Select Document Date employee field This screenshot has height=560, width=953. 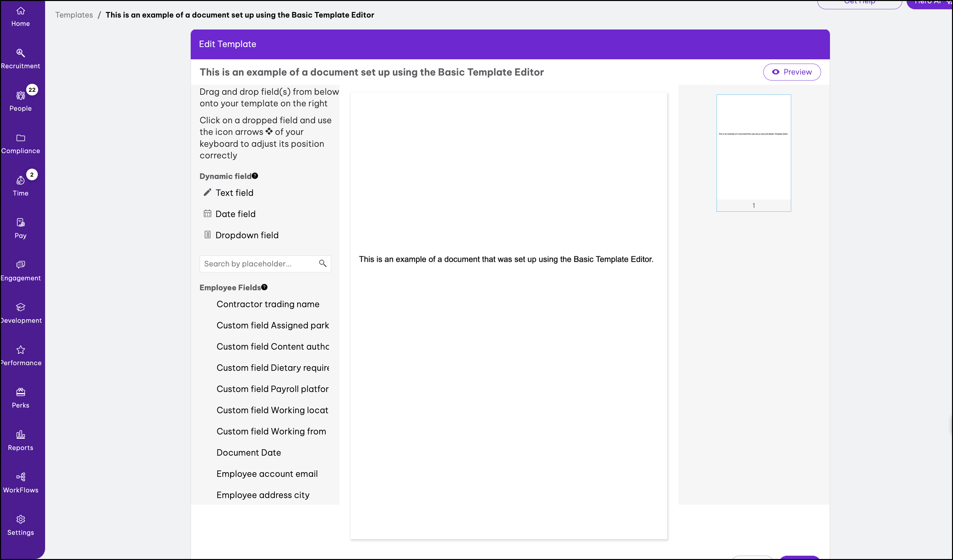[248, 452]
